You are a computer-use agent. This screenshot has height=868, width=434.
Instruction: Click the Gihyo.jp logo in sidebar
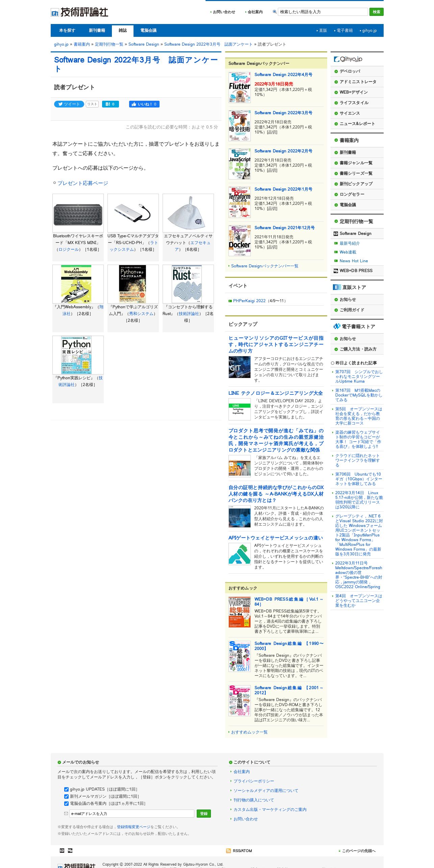tap(348, 59)
